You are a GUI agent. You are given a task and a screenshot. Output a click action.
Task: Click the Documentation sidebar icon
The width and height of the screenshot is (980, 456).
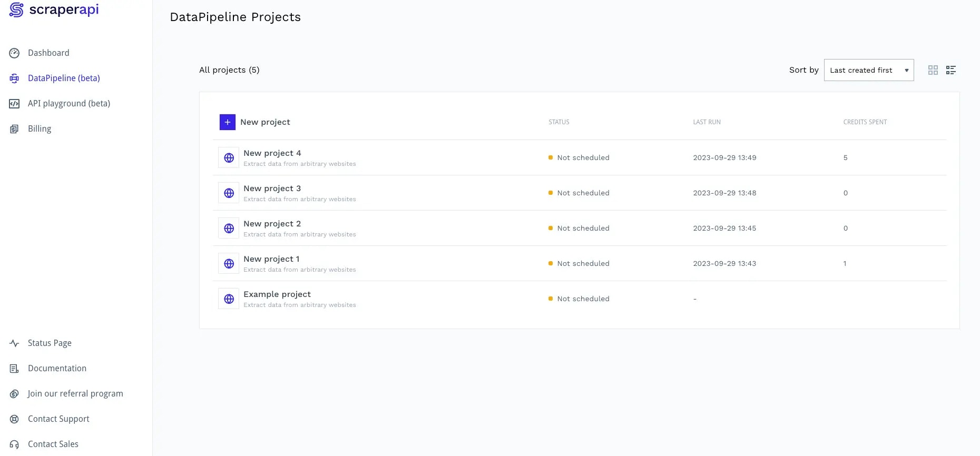(x=14, y=369)
